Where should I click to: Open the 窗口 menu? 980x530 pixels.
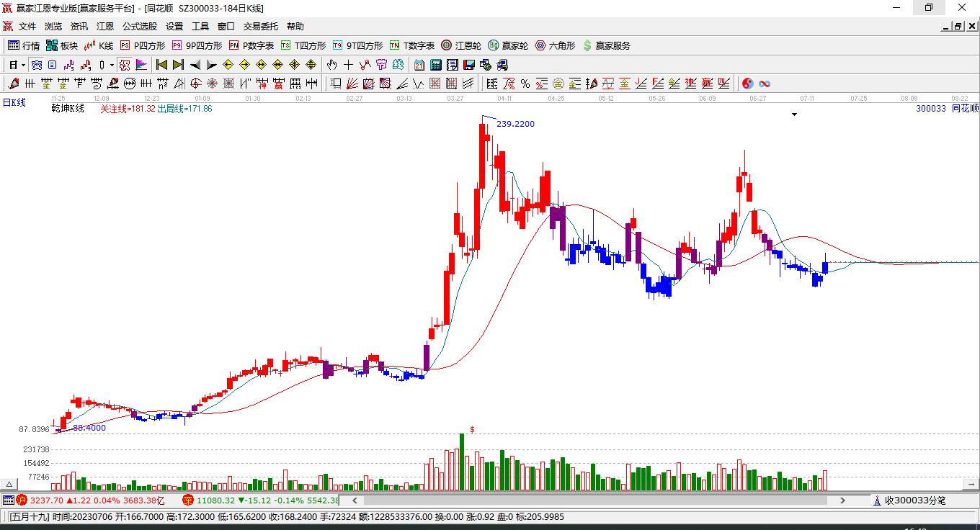point(226,27)
